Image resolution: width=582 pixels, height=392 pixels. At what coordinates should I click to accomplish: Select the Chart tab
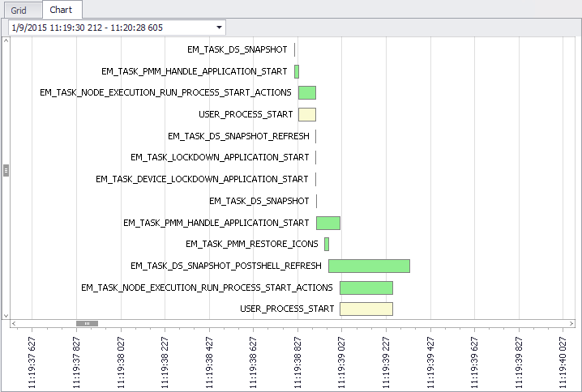click(x=62, y=10)
